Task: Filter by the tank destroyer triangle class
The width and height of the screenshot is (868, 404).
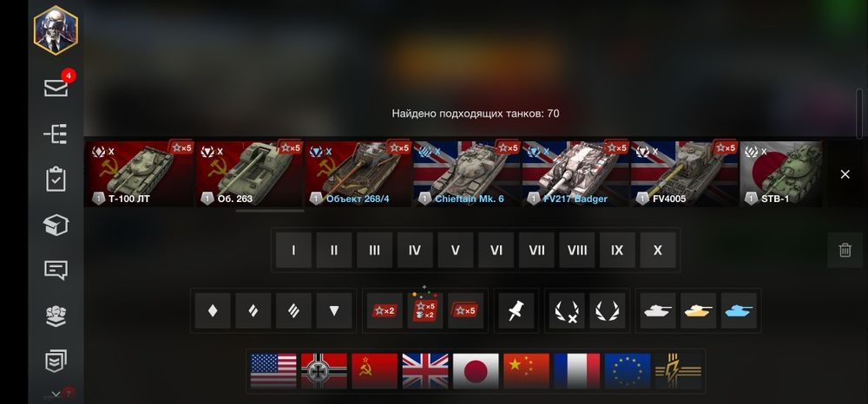Action: pos(334,310)
